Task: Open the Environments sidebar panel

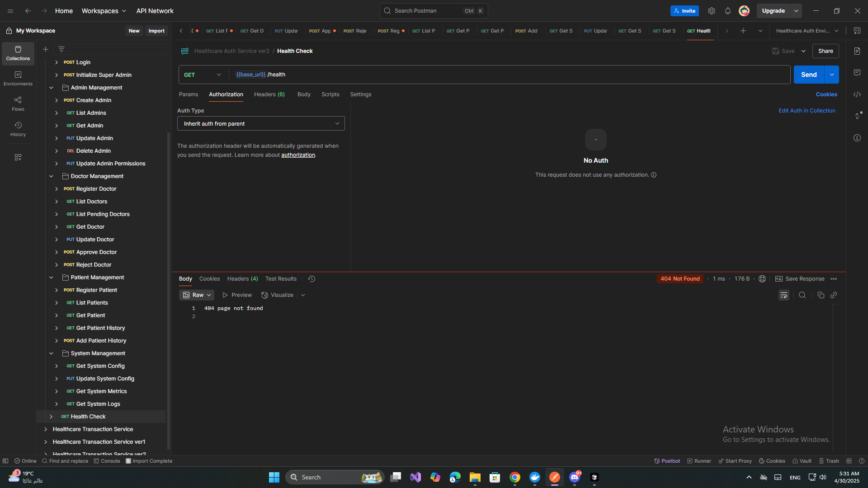Action: (x=18, y=78)
